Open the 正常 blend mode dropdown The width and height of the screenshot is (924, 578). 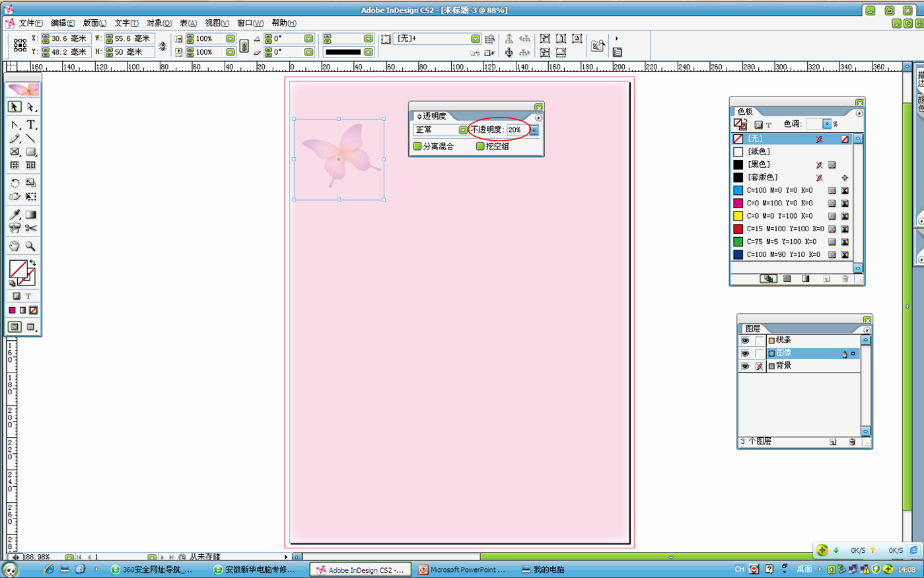pyautogui.click(x=463, y=130)
